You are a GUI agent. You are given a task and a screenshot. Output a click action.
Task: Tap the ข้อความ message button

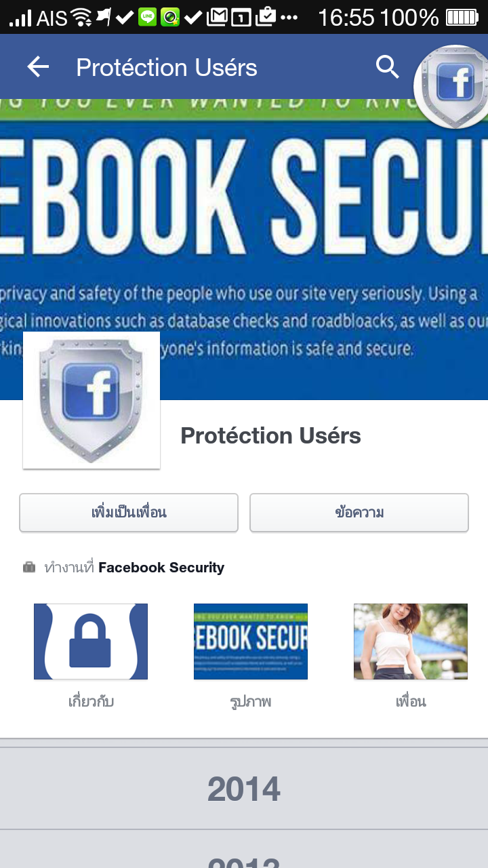click(359, 513)
